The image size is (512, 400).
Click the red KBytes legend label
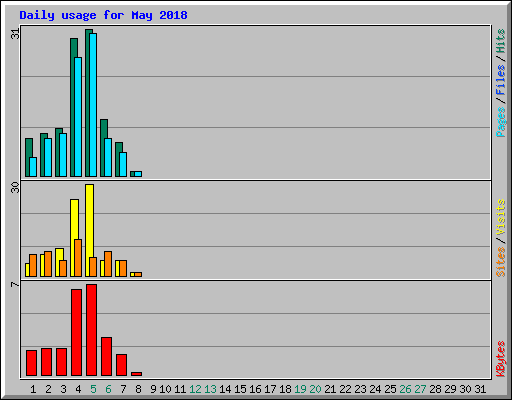[x=501, y=359]
